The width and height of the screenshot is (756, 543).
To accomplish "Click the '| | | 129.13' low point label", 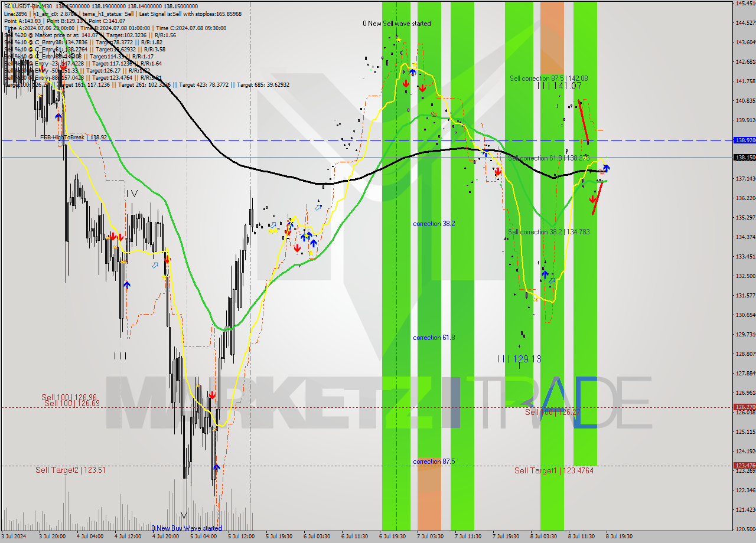I will 519,359.
